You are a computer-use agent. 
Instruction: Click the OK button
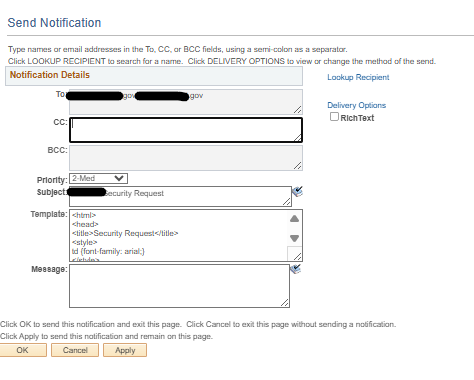tap(23, 350)
